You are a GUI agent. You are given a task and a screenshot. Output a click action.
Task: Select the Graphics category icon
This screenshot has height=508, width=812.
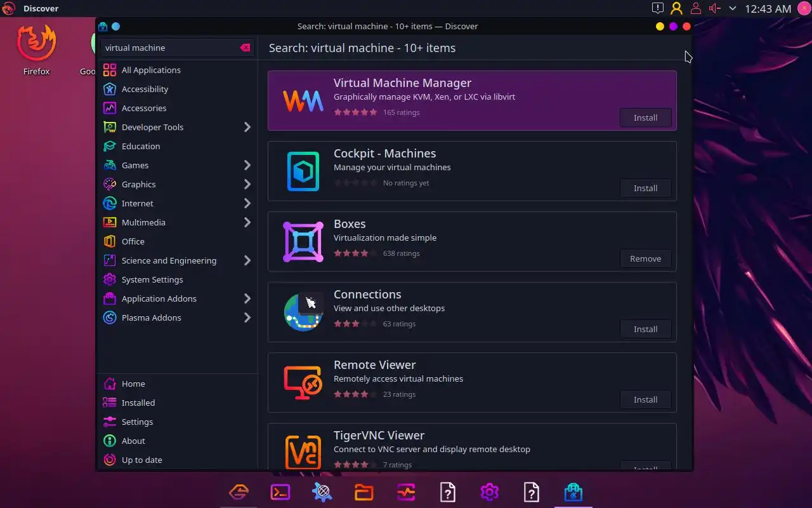110,184
